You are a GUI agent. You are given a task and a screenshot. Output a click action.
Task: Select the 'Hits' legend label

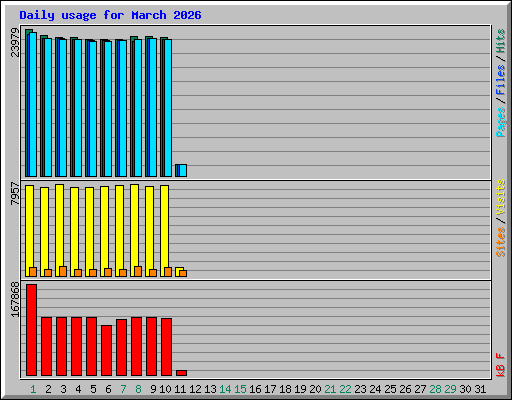pos(501,41)
